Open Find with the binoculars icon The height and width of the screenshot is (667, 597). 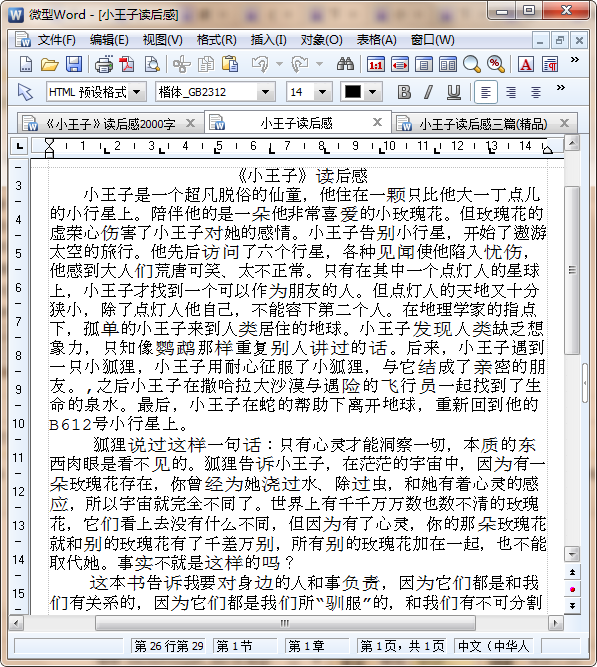tap(345, 64)
